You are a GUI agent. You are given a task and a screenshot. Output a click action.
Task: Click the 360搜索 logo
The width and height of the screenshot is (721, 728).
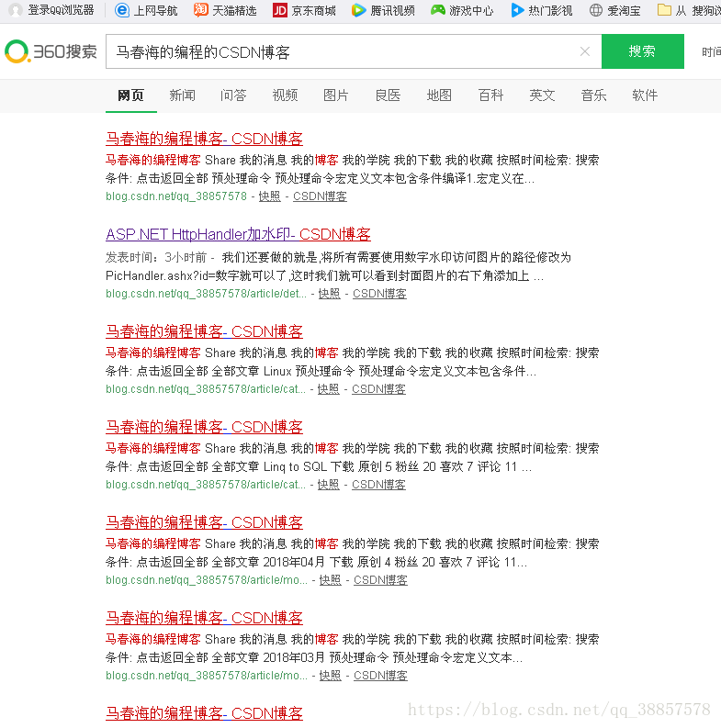pos(51,51)
